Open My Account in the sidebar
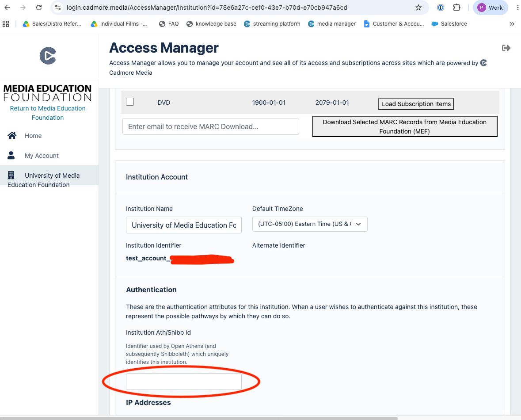Screen dimensions: 521x420 pyautogui.click(x=42, y=156)
